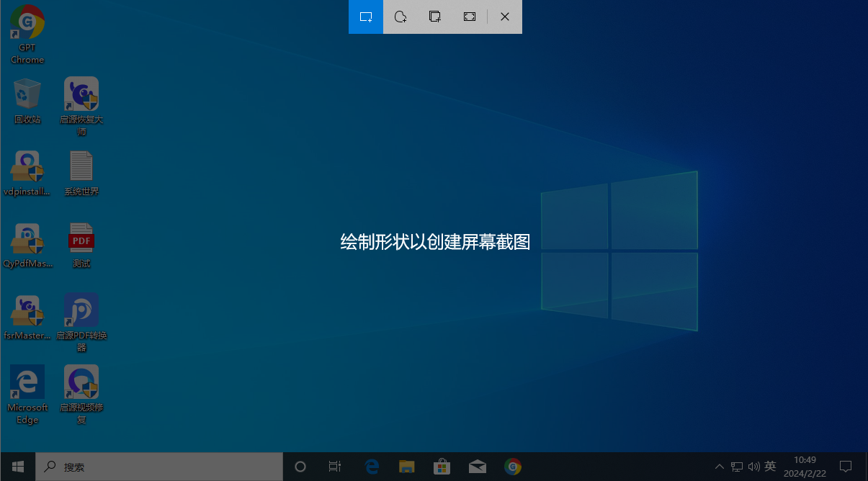The width and height of the screenshot is (868, 481).
Task: Select QyPdfMas installer icon
Action: (27, 245)
